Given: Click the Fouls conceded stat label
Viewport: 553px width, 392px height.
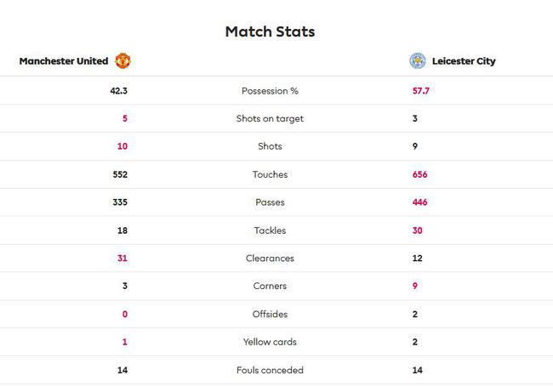Looking at the screenshot, I should click(x=270, y=371).
